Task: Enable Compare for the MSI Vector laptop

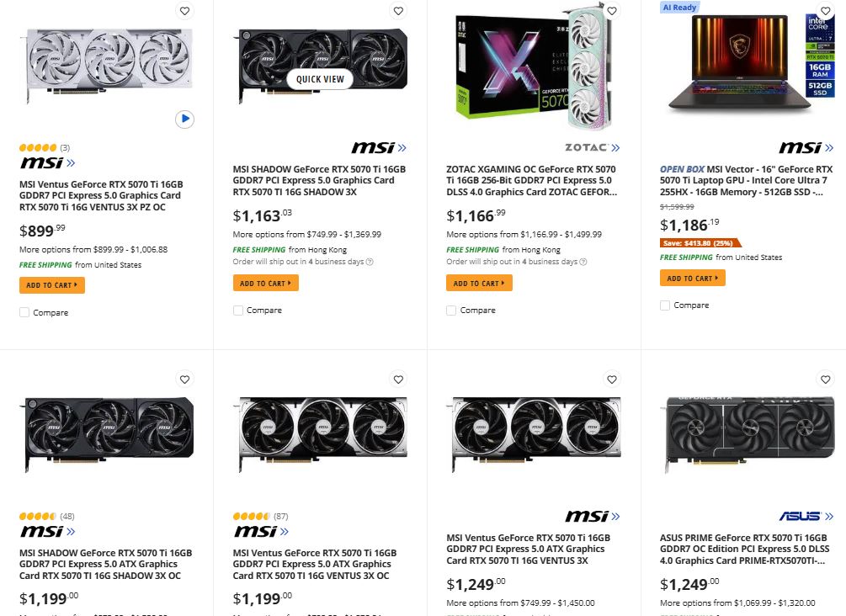Action: (665, 305)
